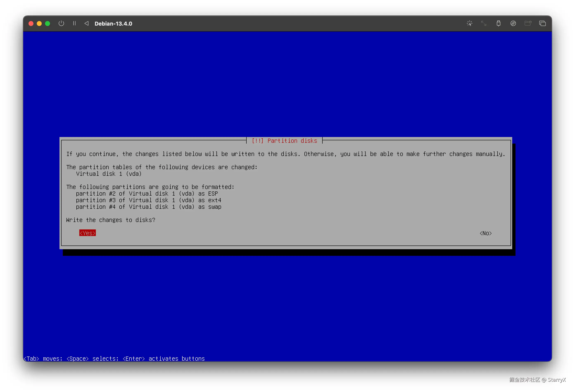Click the power off VM icon
Image resolution: width=575 pixels, height=392 pixels.
pos(61,24)
